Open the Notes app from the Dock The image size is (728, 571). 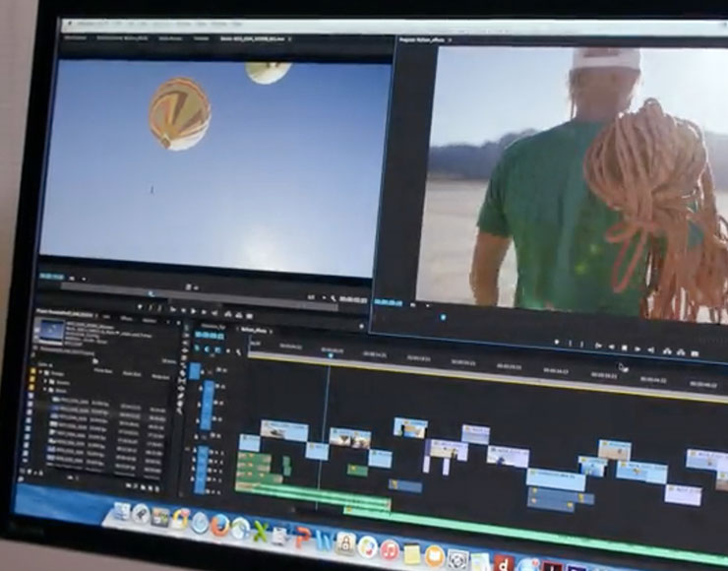coord(412,554)
